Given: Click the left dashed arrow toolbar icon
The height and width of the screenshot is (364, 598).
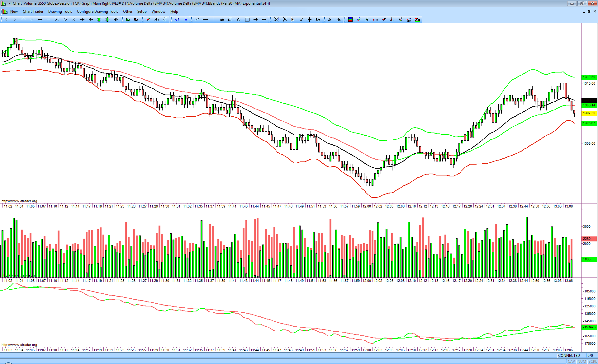Looking at the screenshot, I should (x=82, y=20).
